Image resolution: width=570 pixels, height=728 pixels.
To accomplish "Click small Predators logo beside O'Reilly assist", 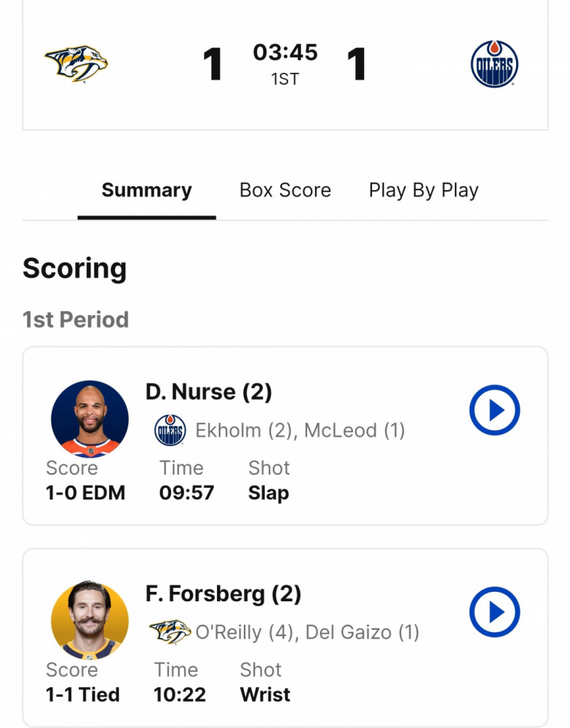I will pyautogui.click(x=170, y=632).
